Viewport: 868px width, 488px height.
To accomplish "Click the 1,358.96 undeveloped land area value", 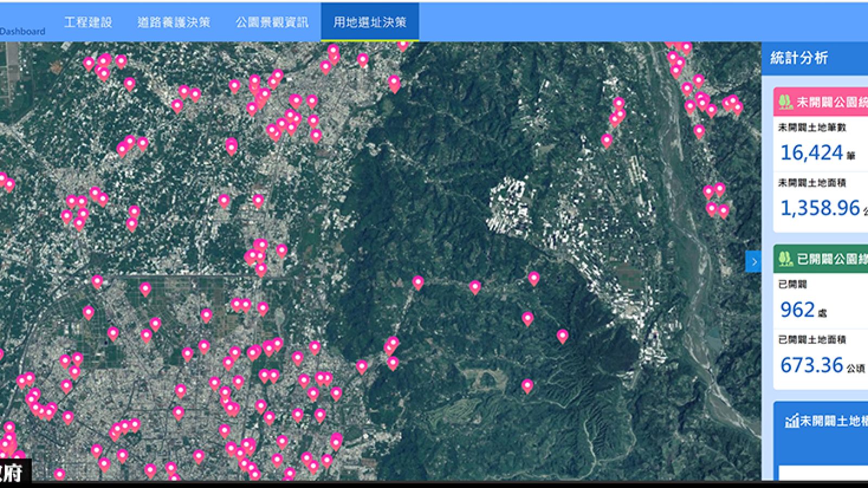I will tap(820, 208).
